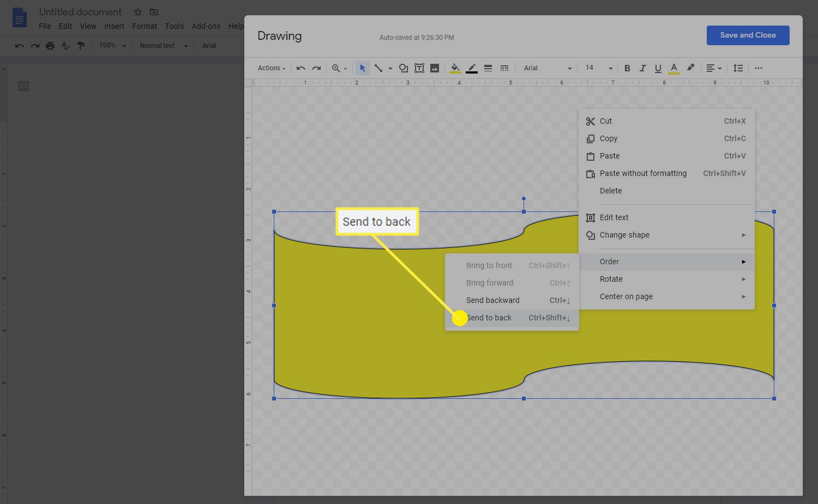Open the text Align dropdown
Image resolution: width=818 pixels, height=504 pixels.
coord(714,68)
